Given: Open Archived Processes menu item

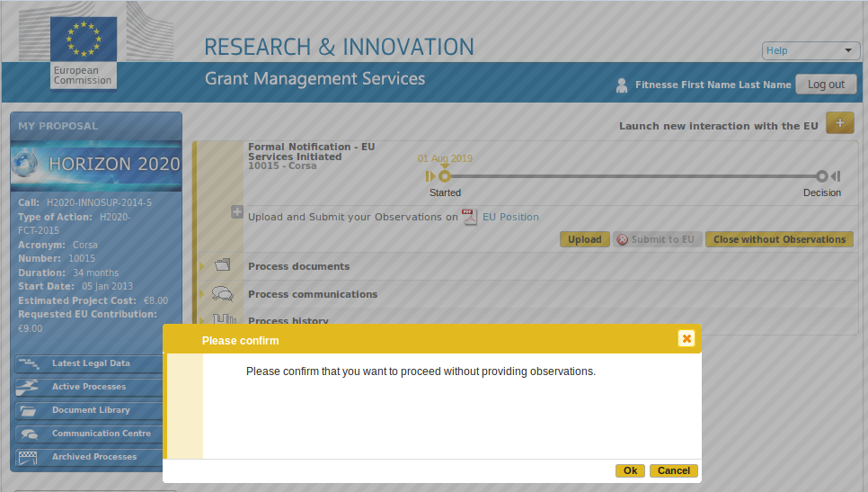Looking at the screenshot, I should tap(91, 457).
